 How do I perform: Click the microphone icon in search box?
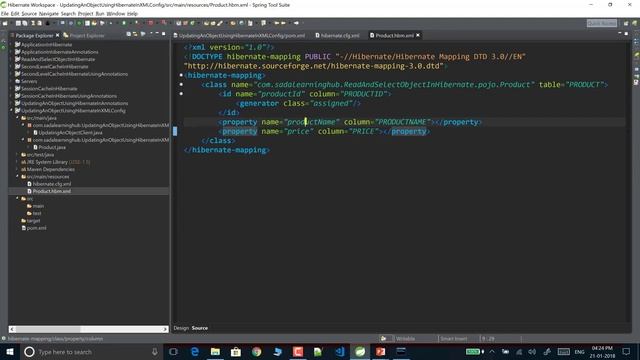155,352
